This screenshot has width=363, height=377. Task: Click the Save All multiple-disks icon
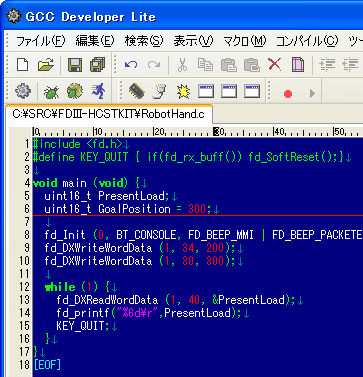pyautogui.click(x=98, y=65)
